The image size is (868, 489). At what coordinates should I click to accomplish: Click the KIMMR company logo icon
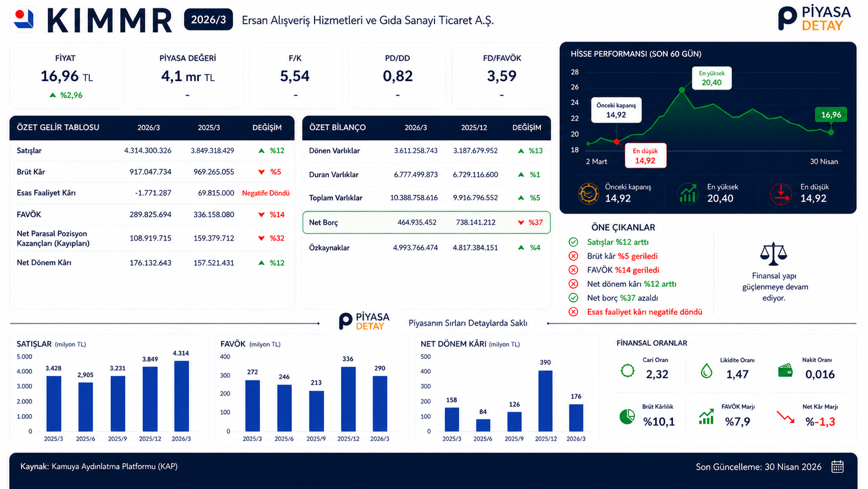coord(24,19)
